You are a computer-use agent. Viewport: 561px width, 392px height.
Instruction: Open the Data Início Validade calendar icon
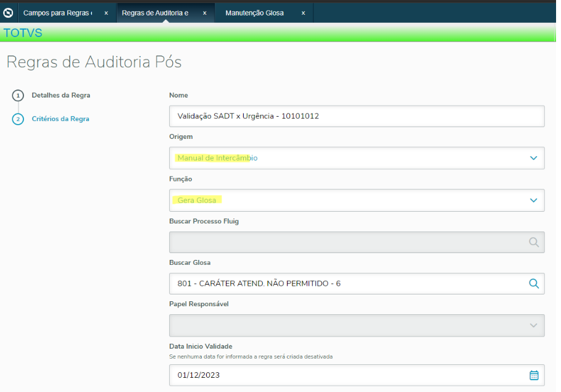pyautogui.click(x=534, y=375)
